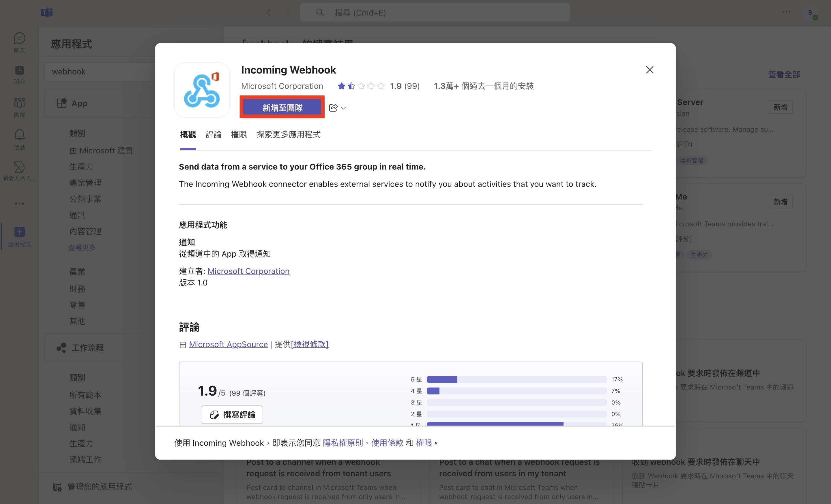Click the Microsoft Teams logo
The height and width of the screenshot is (504, 831).
46,12
